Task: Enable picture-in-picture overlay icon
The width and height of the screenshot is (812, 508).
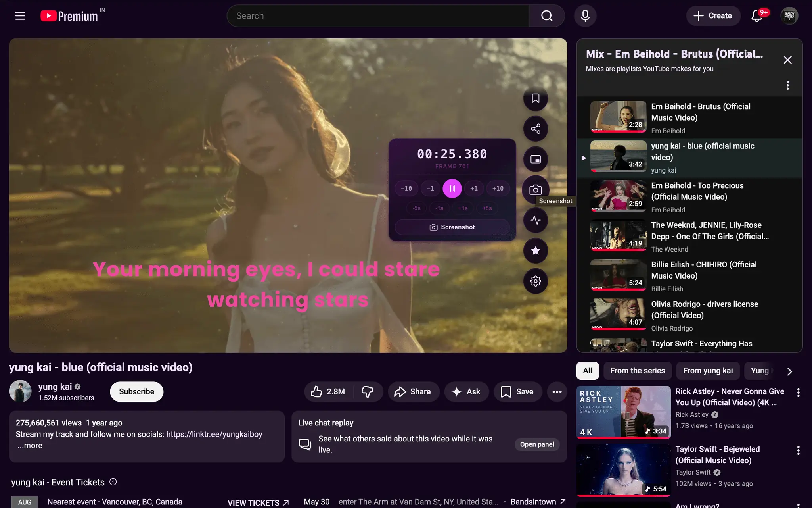Action: (x=536, y=160)
